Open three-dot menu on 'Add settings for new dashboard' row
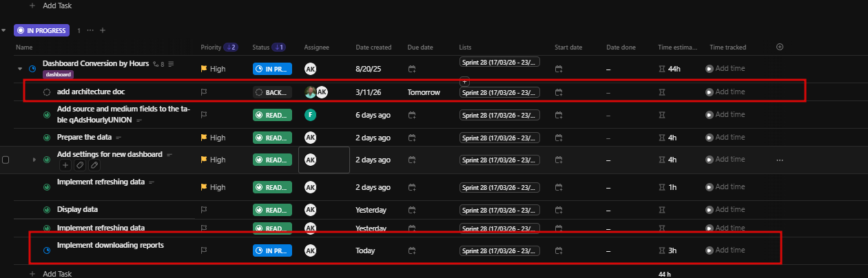868x278 pixels. coord(780,160)
